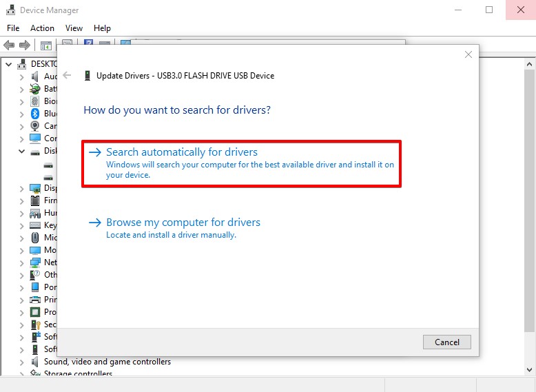The height and width of the screenshot is (392, 536).
Task: Click the Mice mouse device icon
Action: 35,238
